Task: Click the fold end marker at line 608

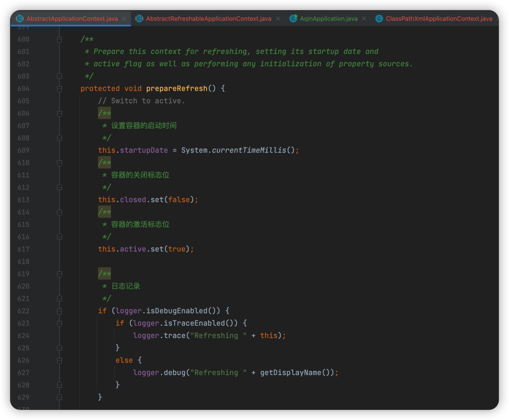Action: 59,138
